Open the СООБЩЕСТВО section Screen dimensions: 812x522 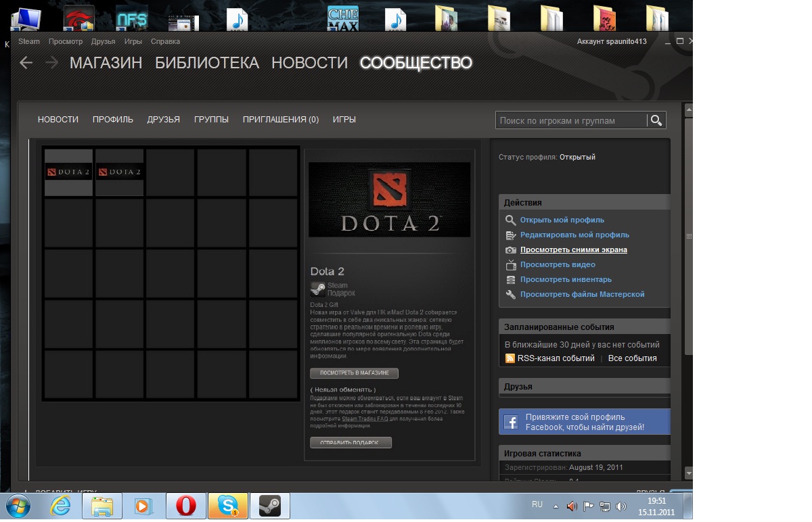click(416, 63)
